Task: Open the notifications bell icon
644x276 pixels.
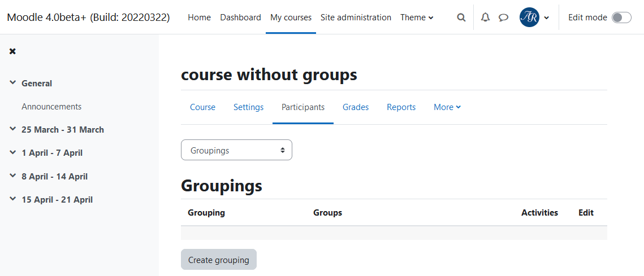Action: 486,17
